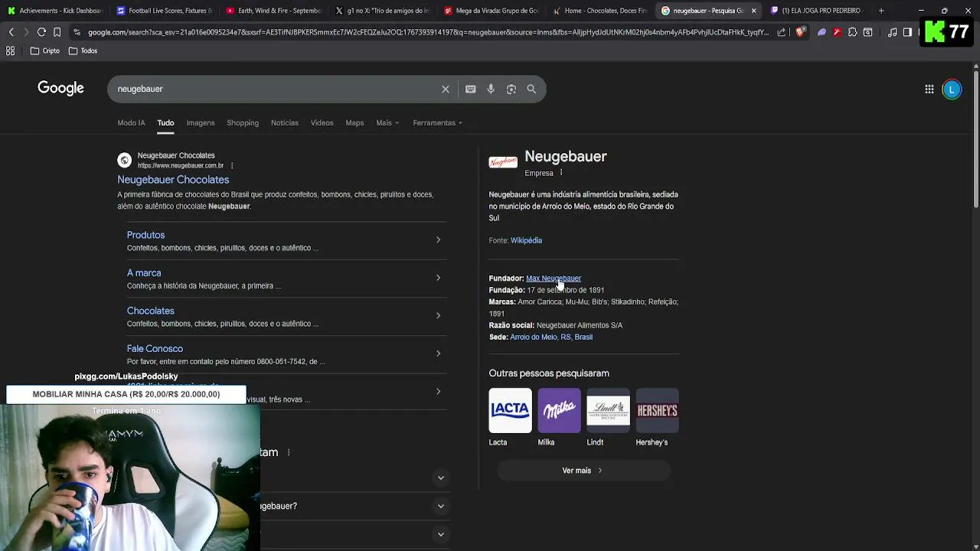Screen dimensions: 980x551
Task: Open the bookmarks apps grid icon
Action: [x=11, y=51]
